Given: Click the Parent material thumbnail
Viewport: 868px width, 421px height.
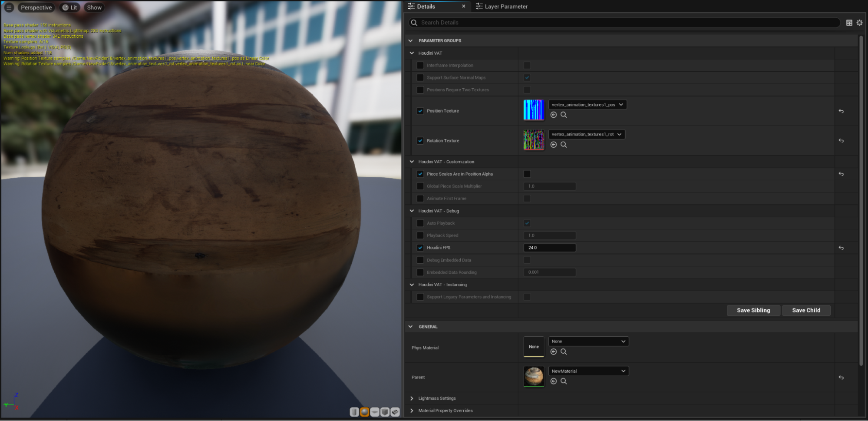Looking at the screenshot, I should (x=534, y=376).
